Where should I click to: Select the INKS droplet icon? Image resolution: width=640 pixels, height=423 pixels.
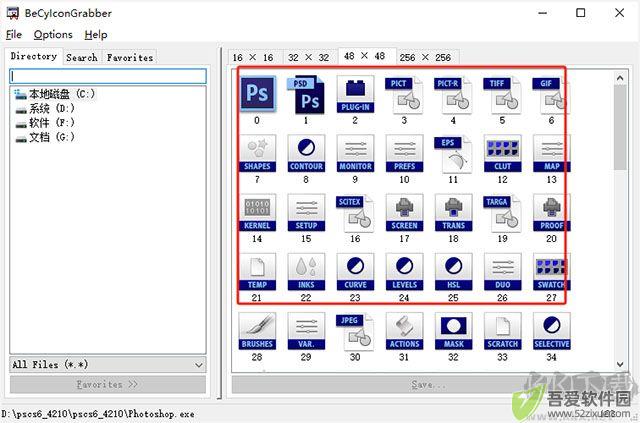click(x=306, y=272)
